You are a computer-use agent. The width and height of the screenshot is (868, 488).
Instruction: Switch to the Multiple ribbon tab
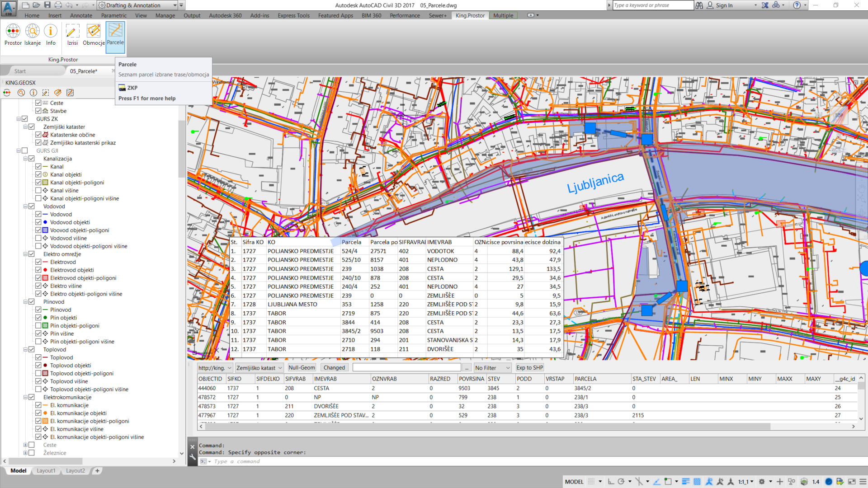point(503,15)
